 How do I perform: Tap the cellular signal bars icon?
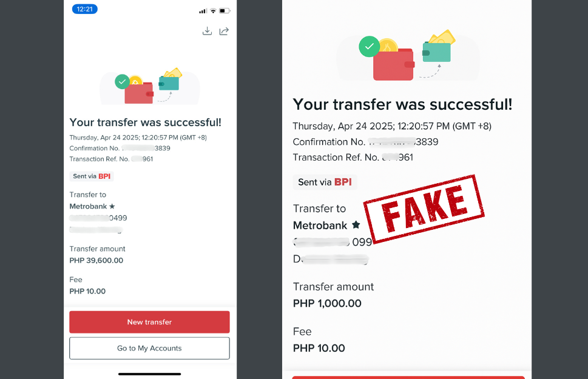pyautogui.click(x=203, y=12)
